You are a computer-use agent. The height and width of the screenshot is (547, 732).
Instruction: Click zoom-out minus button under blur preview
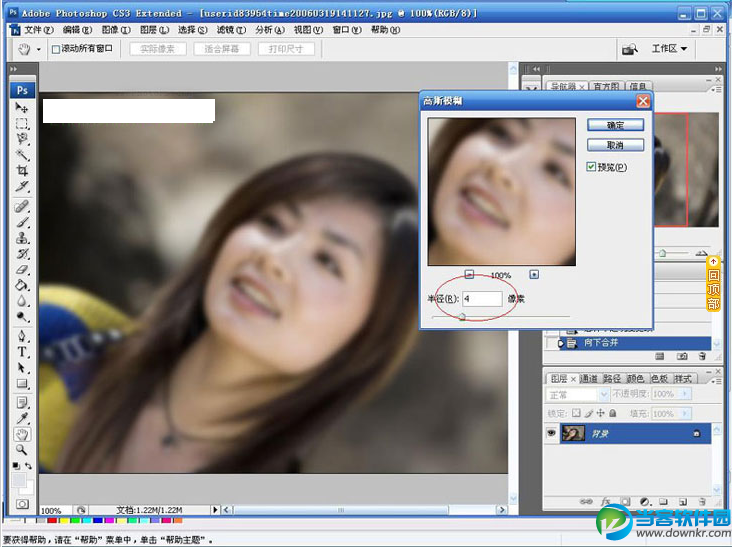470,274
